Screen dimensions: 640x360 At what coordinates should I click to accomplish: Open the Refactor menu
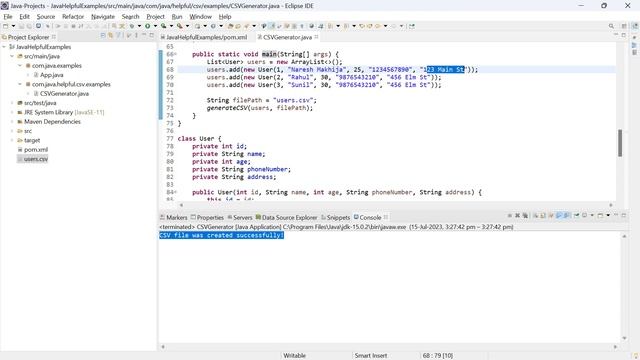point(73,17)
